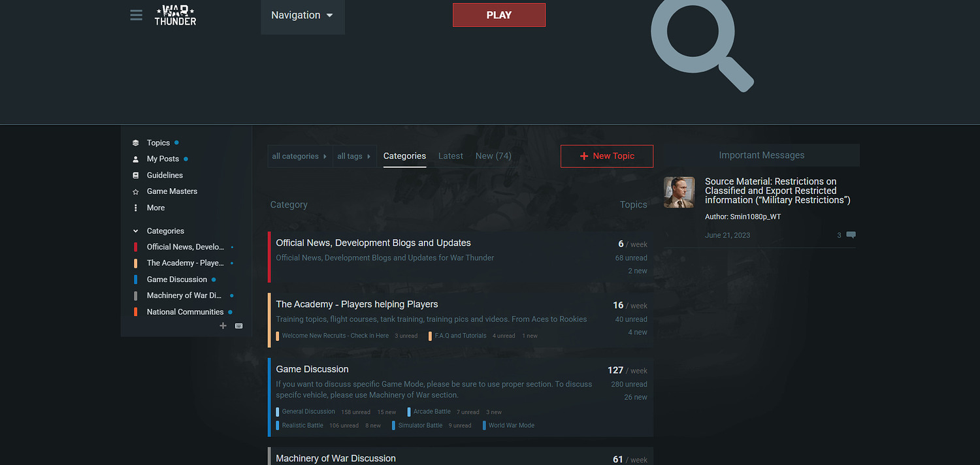Open Welcome New Recruits subcategory
This screenshot has width=980, height=465.
[x=335, y=336]
